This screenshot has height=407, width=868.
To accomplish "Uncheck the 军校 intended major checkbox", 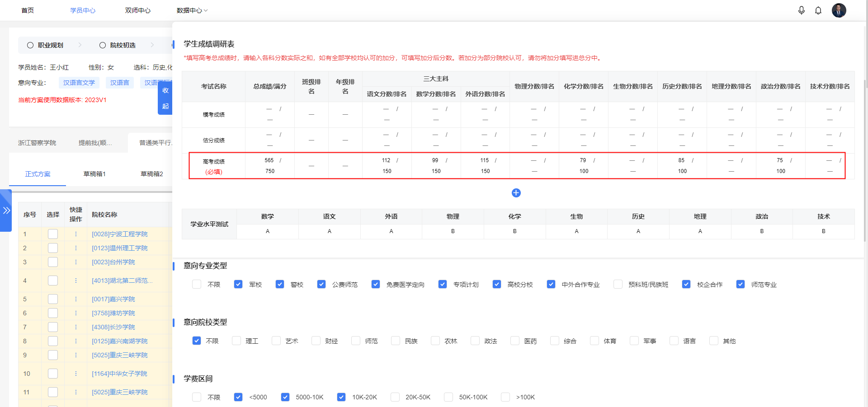I will [x=238, y=284].
